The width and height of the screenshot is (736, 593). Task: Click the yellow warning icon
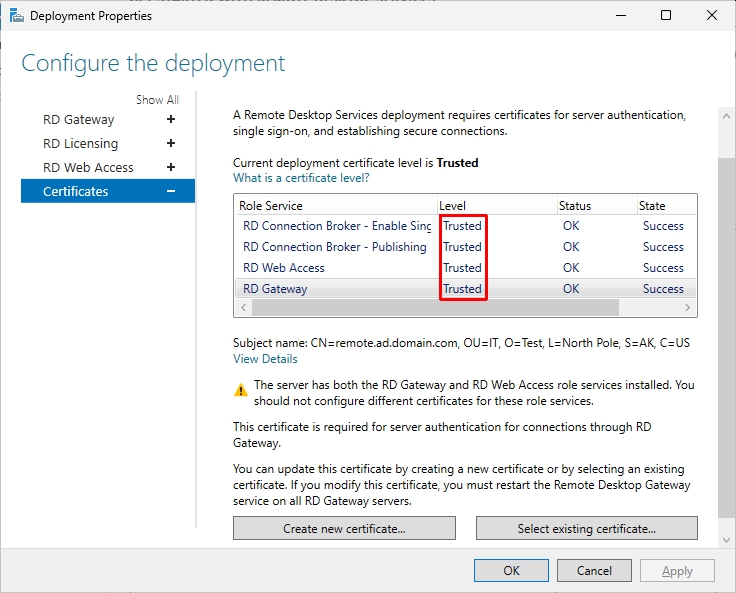click(x=241, y=389)
